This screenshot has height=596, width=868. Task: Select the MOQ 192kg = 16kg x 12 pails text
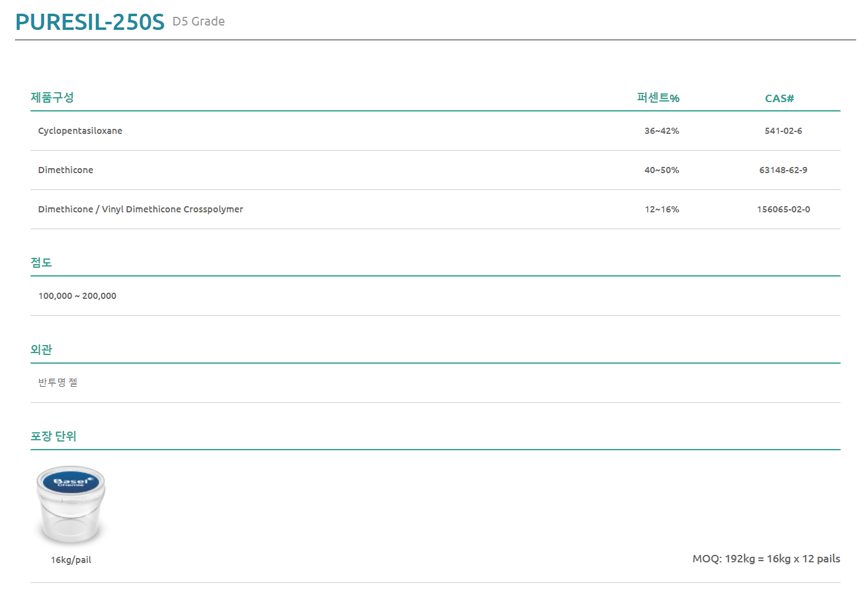tap(766, 559)
